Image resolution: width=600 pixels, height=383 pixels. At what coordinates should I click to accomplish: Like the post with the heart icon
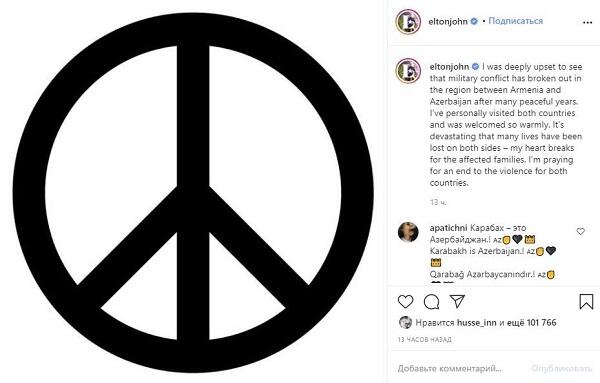click(x=405, y=302)
